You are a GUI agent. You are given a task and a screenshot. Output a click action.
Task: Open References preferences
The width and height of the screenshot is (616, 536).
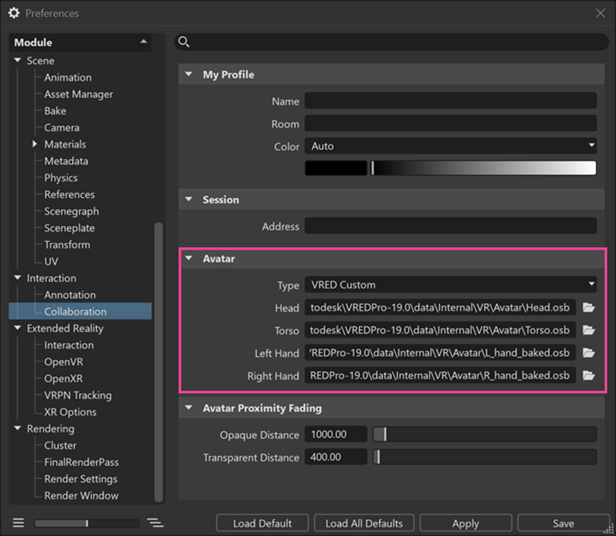point(70,195)
